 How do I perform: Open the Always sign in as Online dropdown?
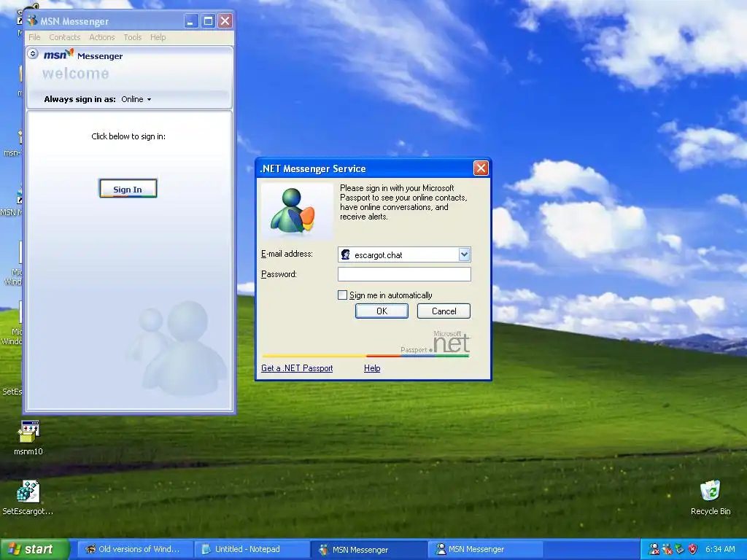136,99
